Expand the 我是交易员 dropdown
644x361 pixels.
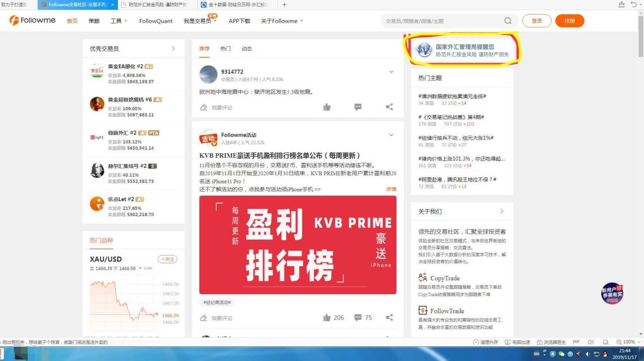tap(200, 21)
